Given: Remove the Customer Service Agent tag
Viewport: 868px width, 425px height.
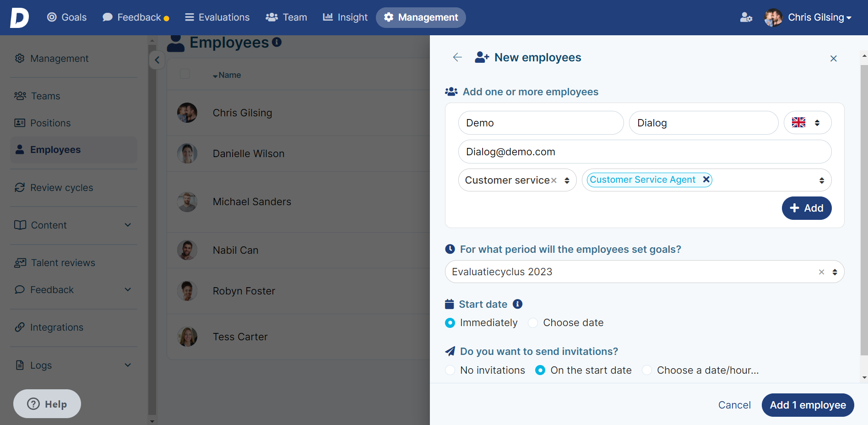Looking at the screenshot, I should click(706, 180).
